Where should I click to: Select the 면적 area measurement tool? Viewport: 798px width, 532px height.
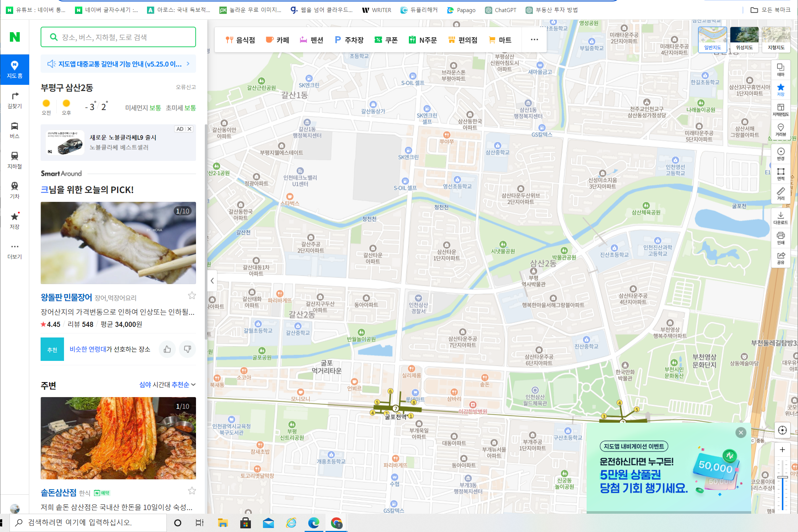pyautogui.click(x=780, y=174)
